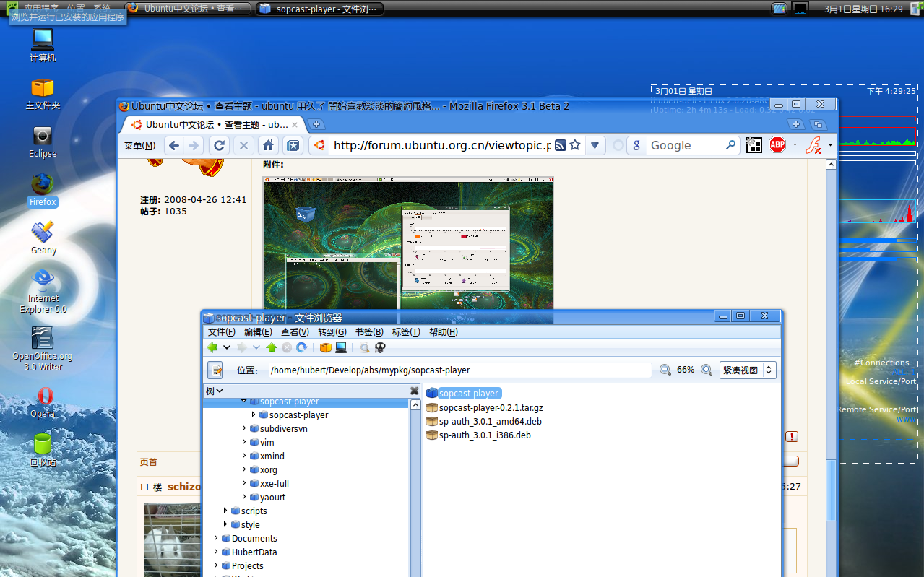Go back in the Firefox toolbar
This screenshot has width=924, height=577.
[x=174, y=145]
